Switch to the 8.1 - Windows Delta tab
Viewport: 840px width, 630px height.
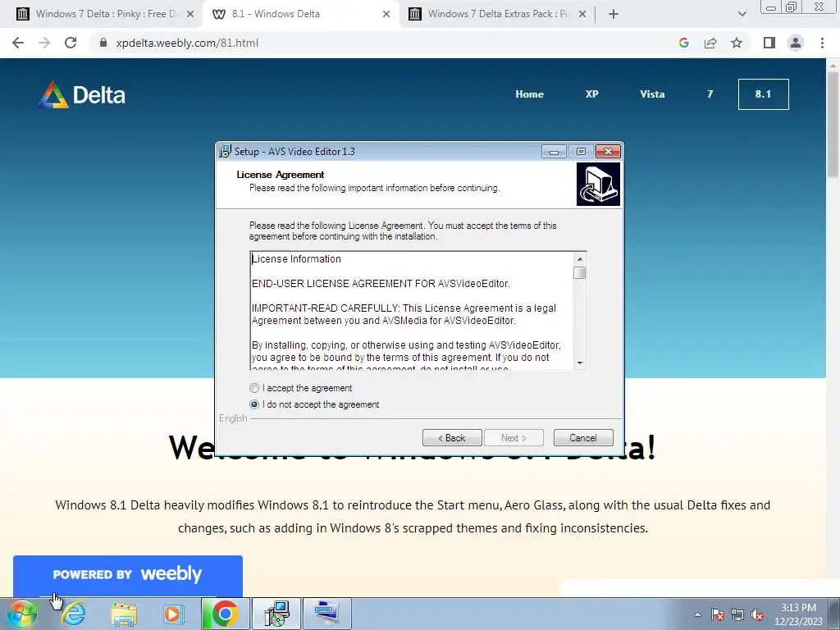pyautogui.click(x=300, y=15)
